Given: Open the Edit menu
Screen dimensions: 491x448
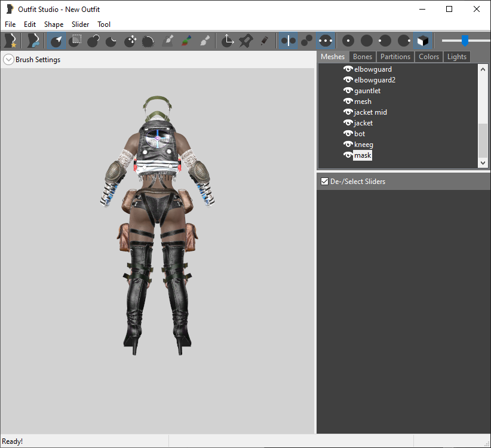Looking at the screenshot, I should (30, 24).
